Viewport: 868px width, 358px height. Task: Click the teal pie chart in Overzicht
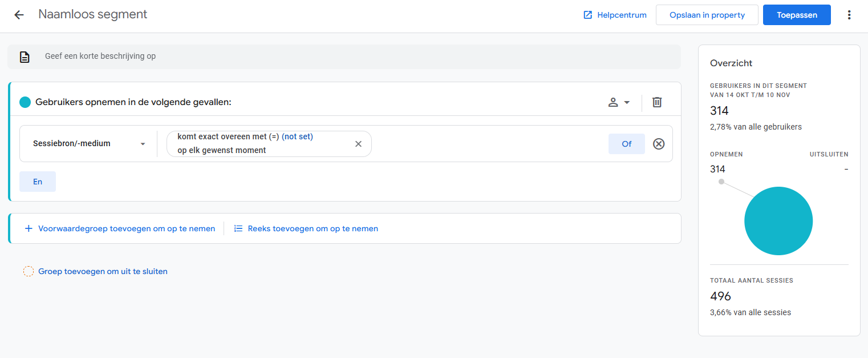(778, 221)
